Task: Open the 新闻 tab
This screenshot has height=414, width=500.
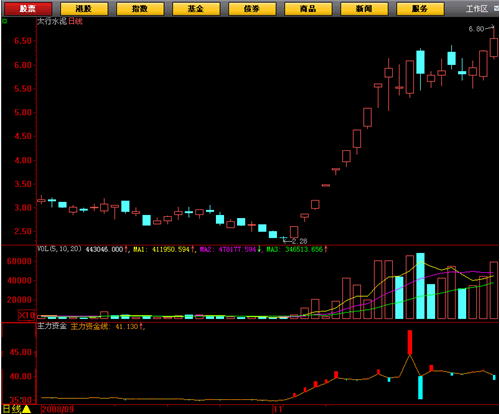Action: 364,9
